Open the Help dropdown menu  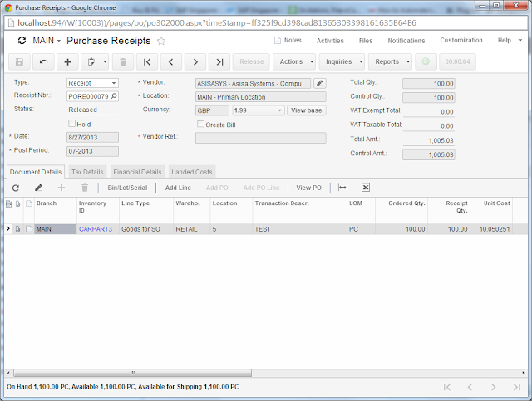point(510,41)
